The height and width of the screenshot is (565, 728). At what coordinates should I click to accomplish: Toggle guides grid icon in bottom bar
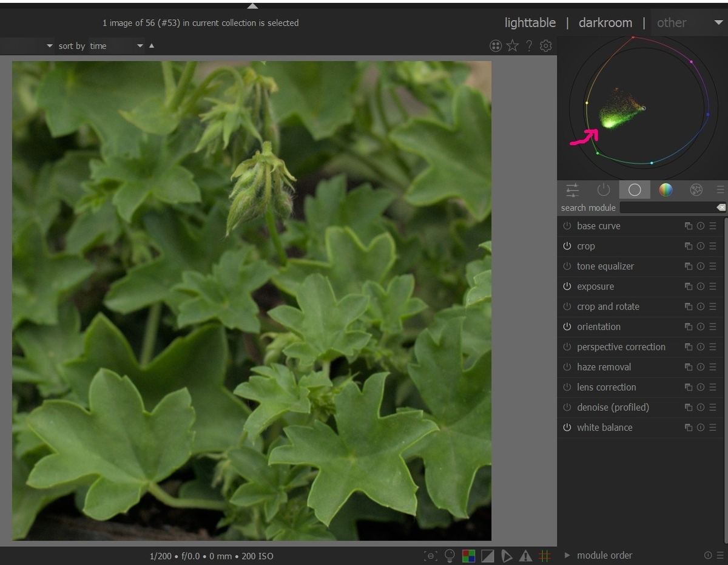[x=545, y=555]
